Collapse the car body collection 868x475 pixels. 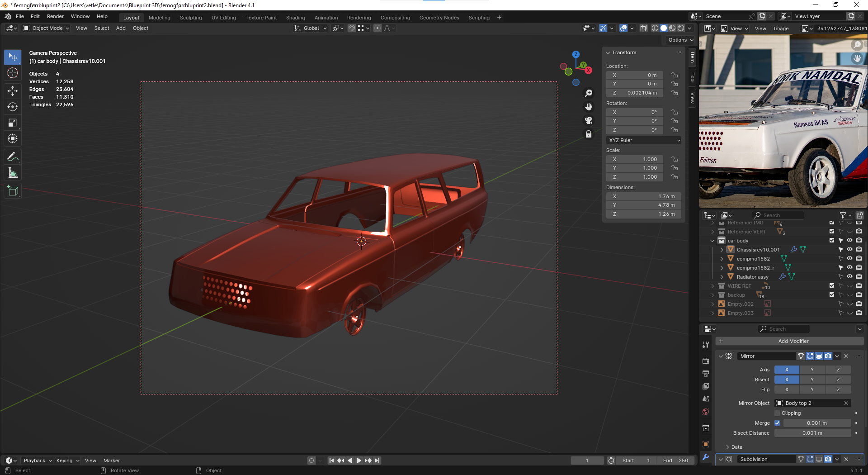click(x=712, y=241)
